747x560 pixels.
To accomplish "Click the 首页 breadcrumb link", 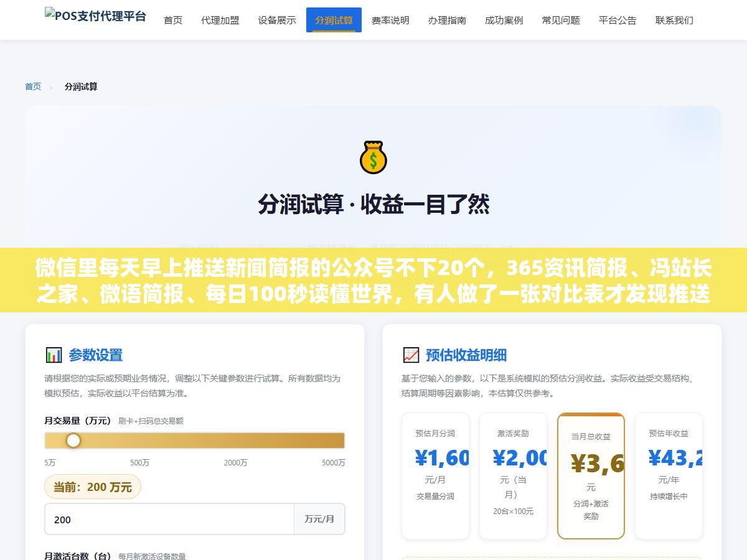I will pos(33,86).
